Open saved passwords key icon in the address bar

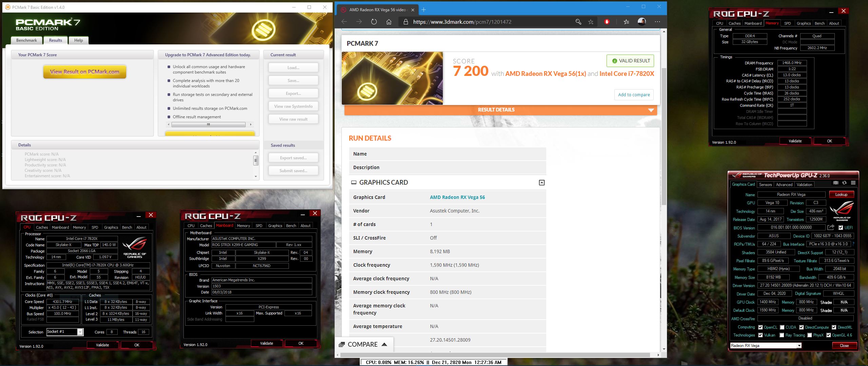[x=578, y=22]
